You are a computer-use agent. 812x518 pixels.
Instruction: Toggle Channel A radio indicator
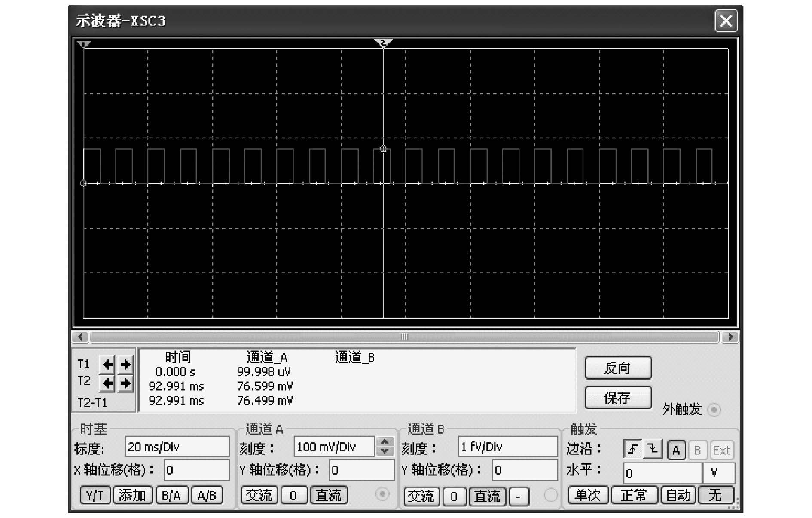pyautogui.click(x=382, y=494)
